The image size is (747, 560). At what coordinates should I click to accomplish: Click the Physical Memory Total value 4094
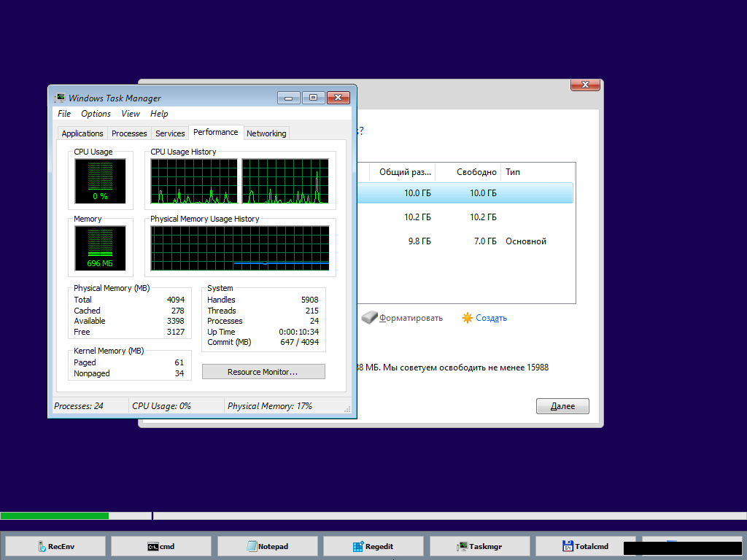pyautogui.click(x=175, y=300)
